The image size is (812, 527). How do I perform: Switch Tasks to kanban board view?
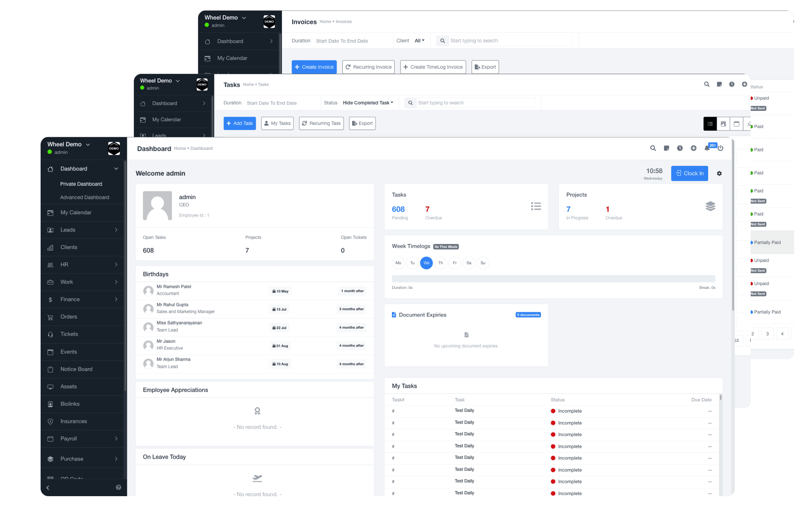coord(723,124)
